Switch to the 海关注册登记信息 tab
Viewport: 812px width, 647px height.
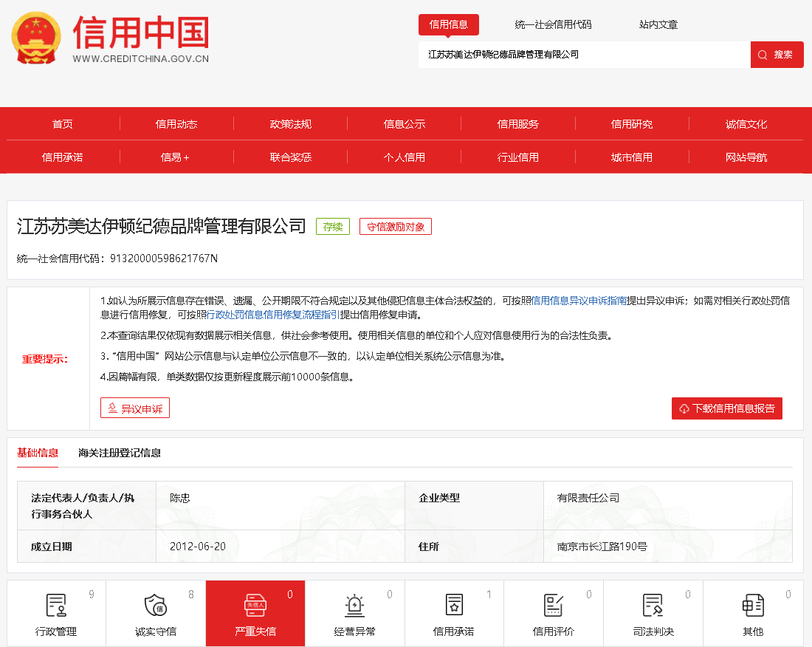coord(120,453)
